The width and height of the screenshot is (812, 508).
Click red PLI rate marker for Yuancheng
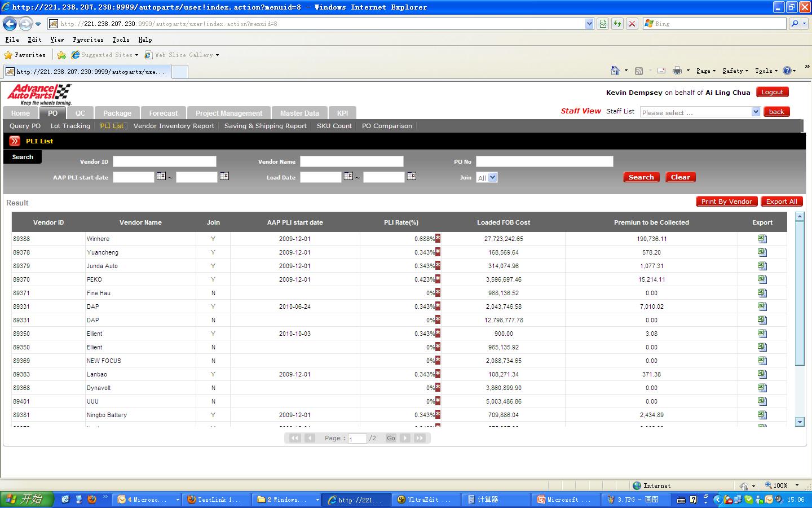tap(438, 252)
